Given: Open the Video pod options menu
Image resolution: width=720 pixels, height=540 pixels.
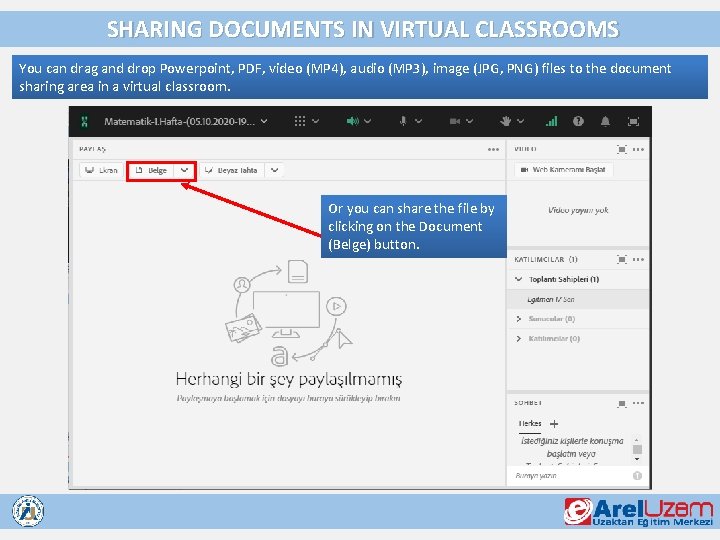Looking at the screenshot, I should [638, 149].
